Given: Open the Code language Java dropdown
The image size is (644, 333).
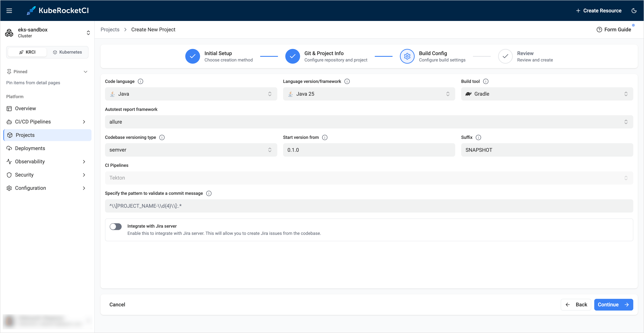Looking at the screenshot, I should point(191,94).
